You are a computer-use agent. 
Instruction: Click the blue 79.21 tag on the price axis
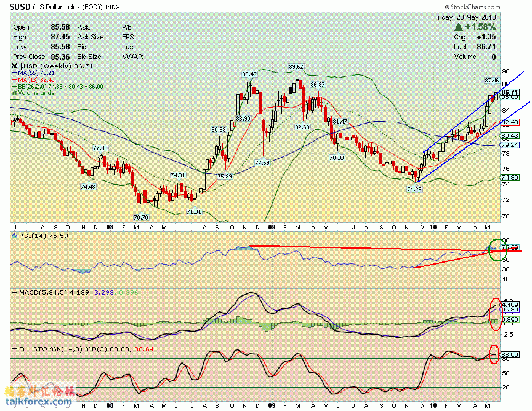pyautogui.click(x=510, y=145)
